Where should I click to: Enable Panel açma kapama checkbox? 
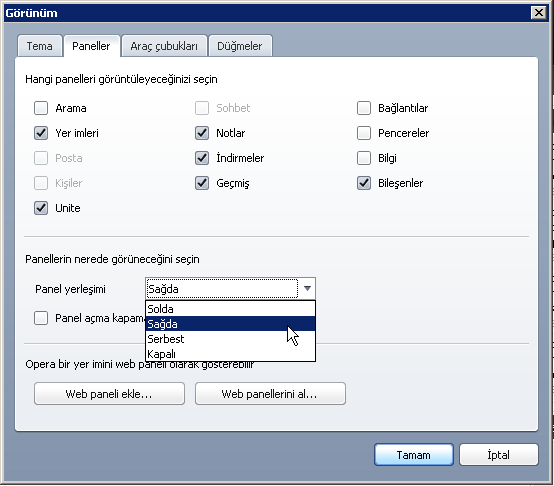click(41, 318)
